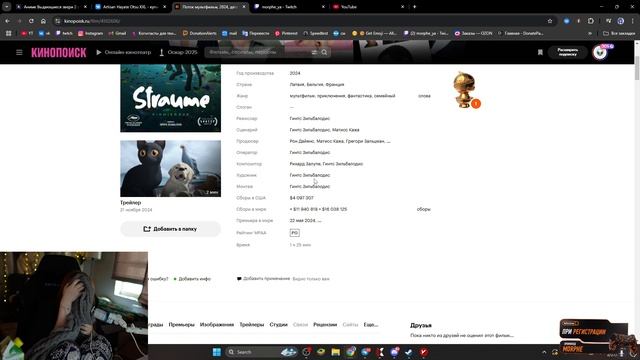Open a new browser tab

click(x=414, y=7)
